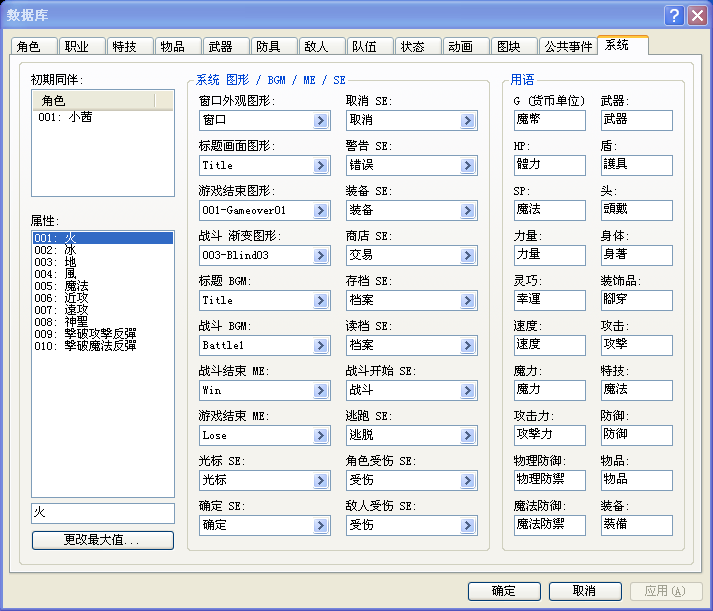The image size is (713, 611).
Task: Select element 007: 遠攻
Action: pos(103,310)
